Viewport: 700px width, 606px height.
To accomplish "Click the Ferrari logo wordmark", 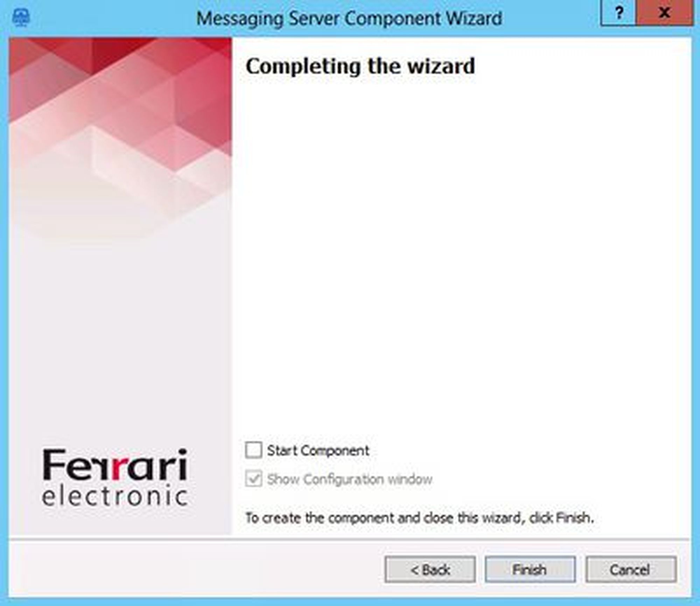I will 115,465.
